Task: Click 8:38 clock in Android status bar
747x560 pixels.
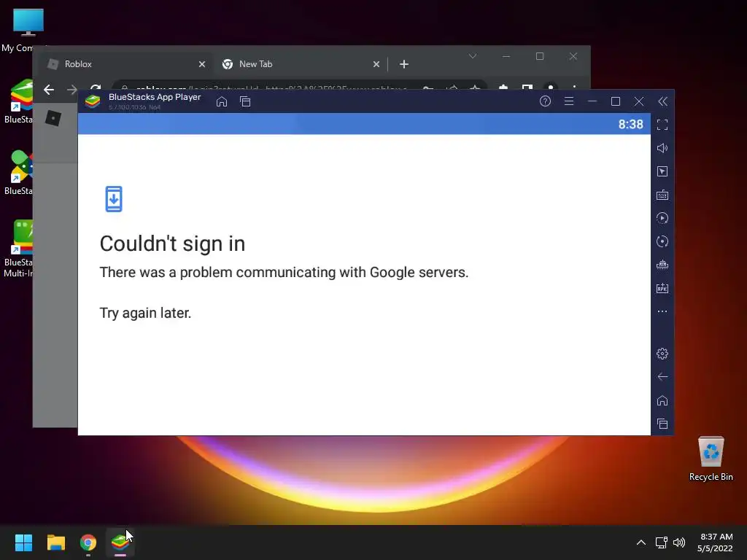Action: click(x=631, y=124)
